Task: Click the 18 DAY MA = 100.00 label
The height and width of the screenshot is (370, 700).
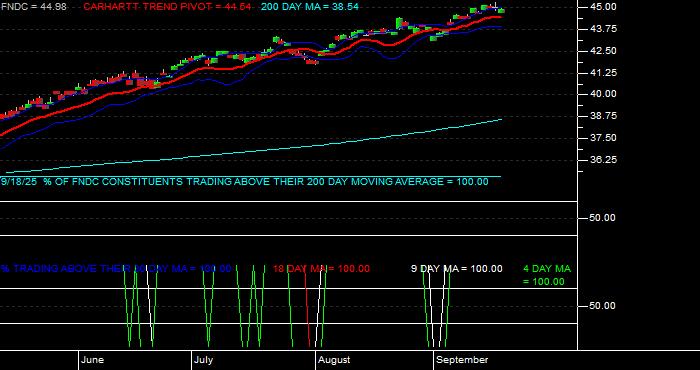Action: pos(321,269)
